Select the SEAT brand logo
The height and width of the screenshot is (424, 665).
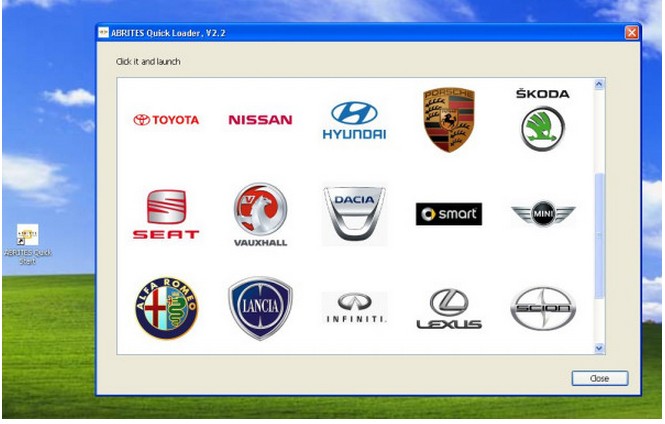pyautogui.click(x=166, y=214)
